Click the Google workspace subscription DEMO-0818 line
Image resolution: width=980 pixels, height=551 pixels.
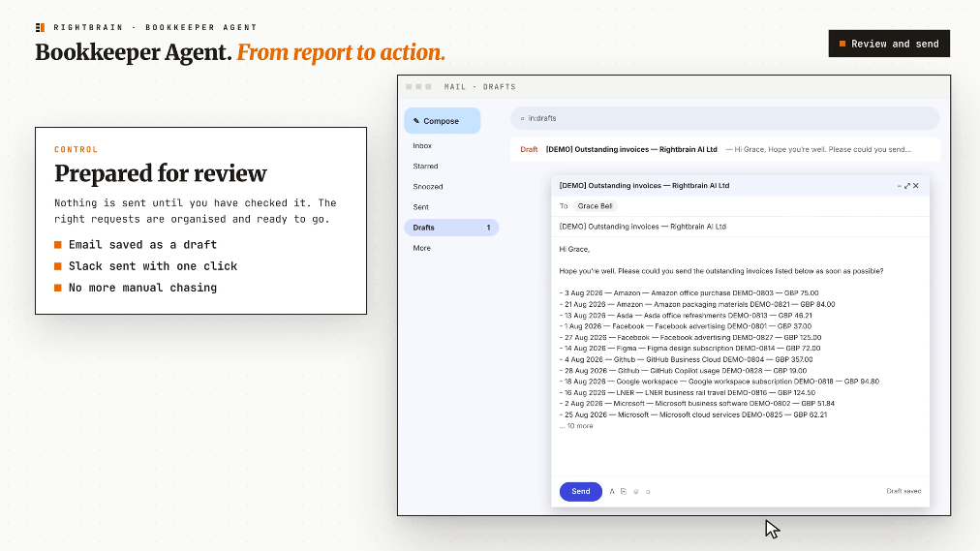point(719,382)
